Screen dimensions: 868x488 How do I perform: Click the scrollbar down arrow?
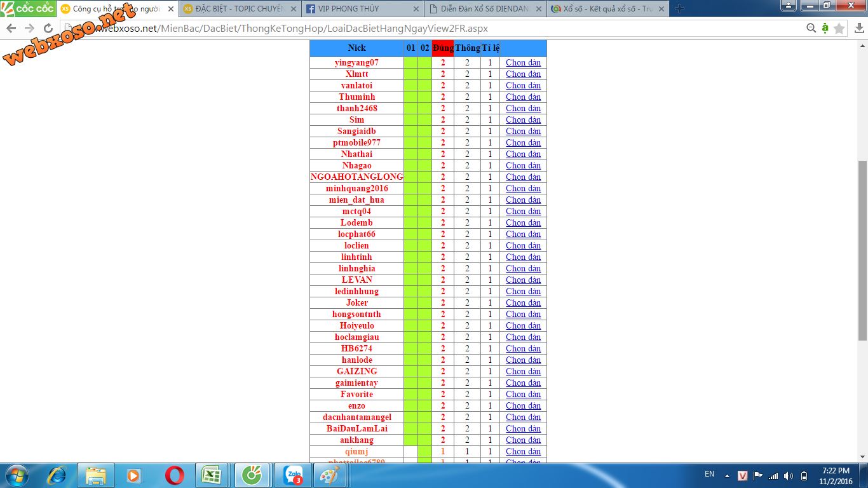pos(862,456)
